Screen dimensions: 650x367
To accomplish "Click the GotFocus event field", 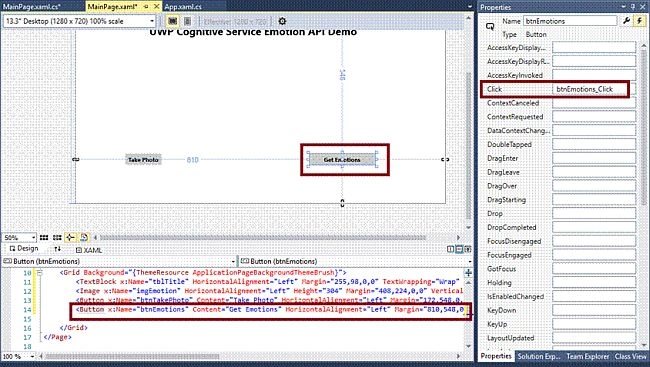I will 594,269.
